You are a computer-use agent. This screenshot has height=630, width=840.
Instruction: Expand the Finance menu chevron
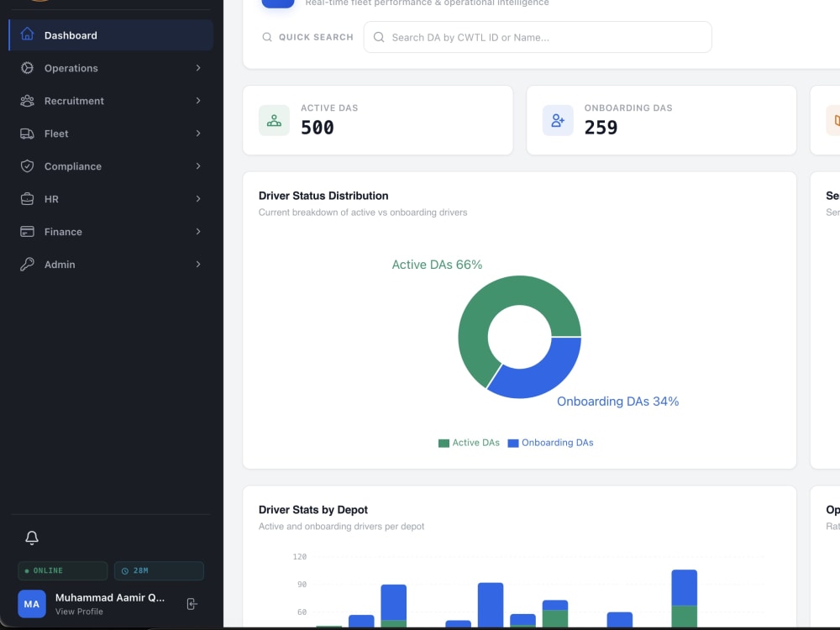click(x=198, y=232)
